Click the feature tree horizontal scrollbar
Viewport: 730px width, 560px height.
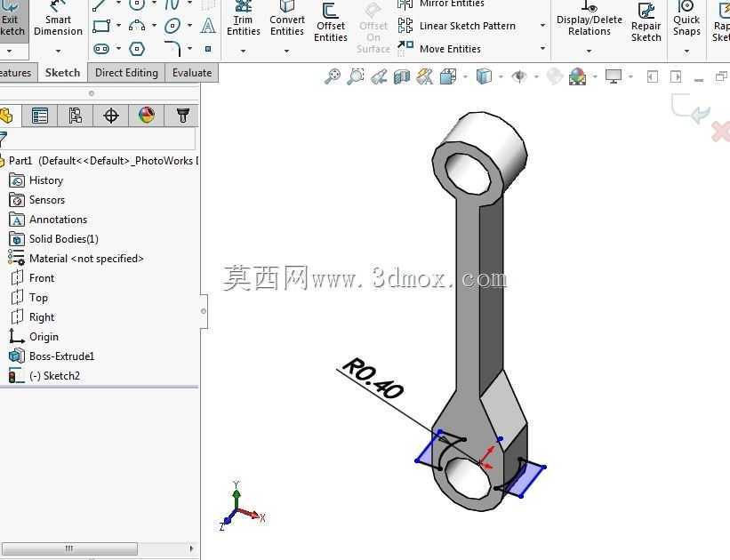coord(70,548)
